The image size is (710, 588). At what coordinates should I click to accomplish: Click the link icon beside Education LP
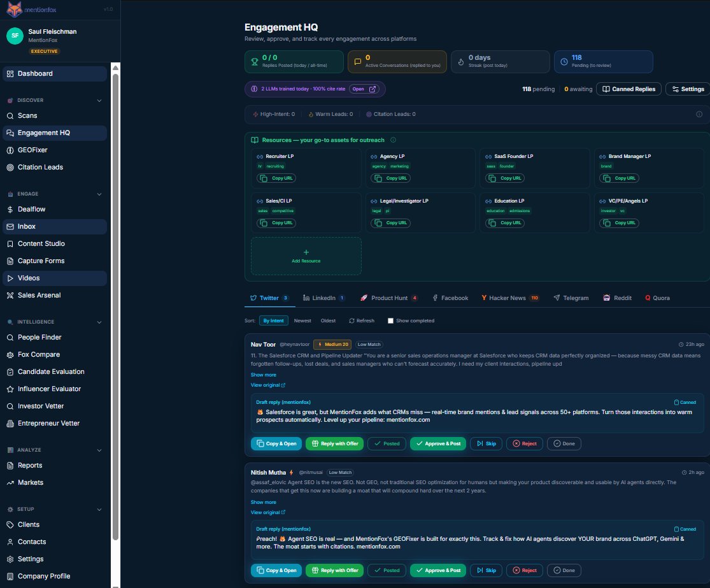pyautogui.click(x=488, y=201)
